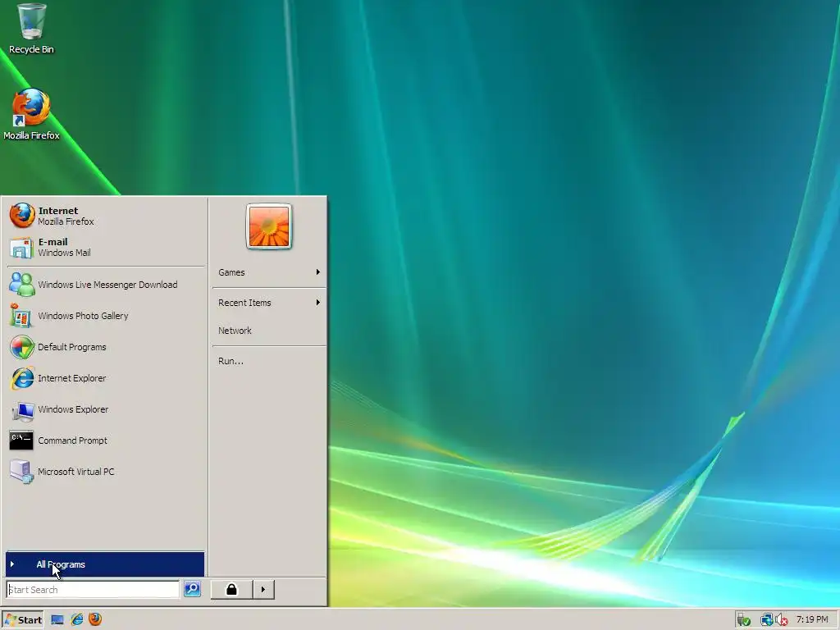Open Recycle Bin on the desktop
Viewport: 840px width, 630px height.
coord(31,29)
